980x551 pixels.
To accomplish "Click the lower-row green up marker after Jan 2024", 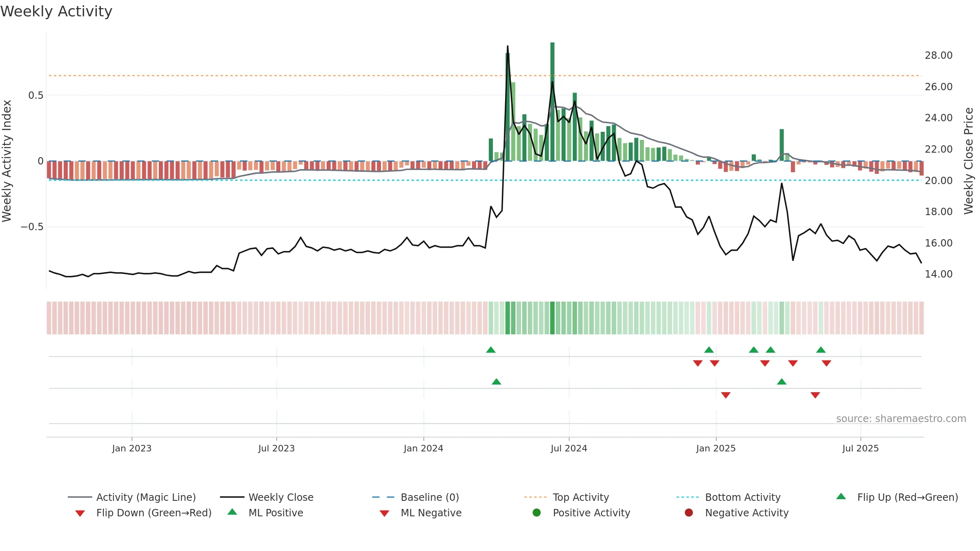I will click(x=497, y=382).
